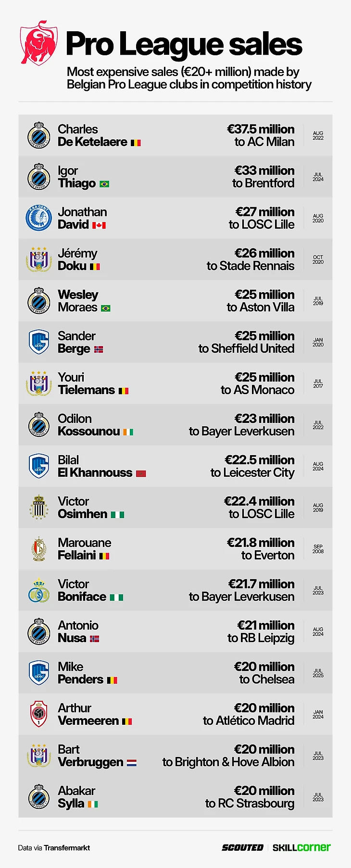Select the KAA Gent crest beside Jonathan David
The image size is (351, 868).
[38, 218]
